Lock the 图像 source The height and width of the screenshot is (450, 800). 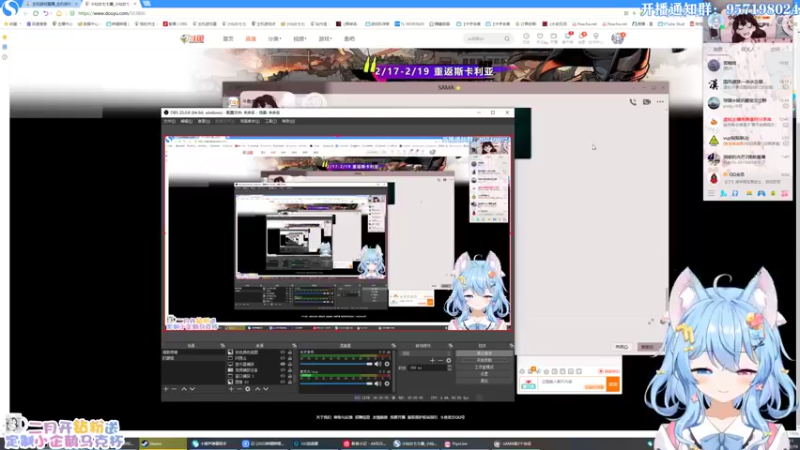290,382
